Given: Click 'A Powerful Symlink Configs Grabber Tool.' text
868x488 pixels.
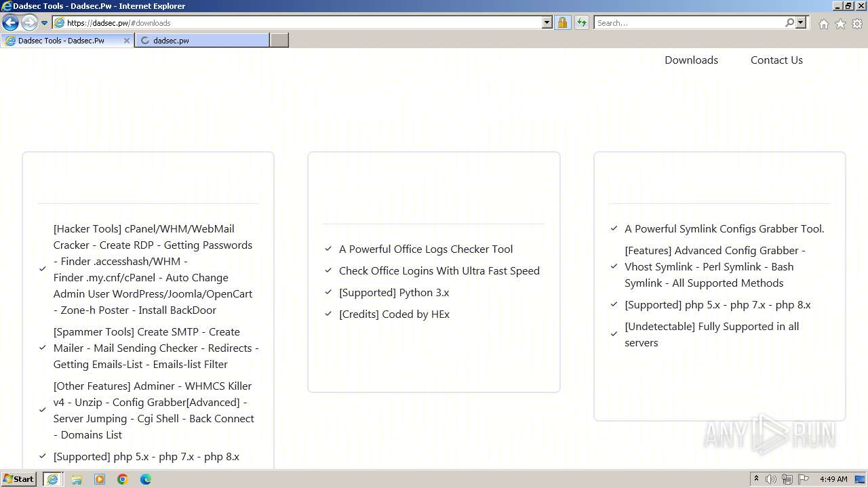Looking at the screenshot, I should (724, 229).
